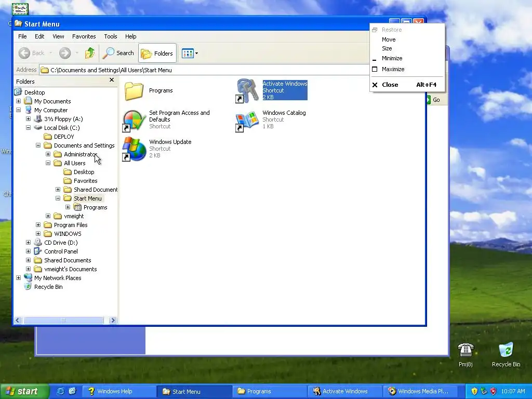The width and height of the screenshot is (532, 399).
Task: Toggle the Folders pane button
Action: coord(157,54)
